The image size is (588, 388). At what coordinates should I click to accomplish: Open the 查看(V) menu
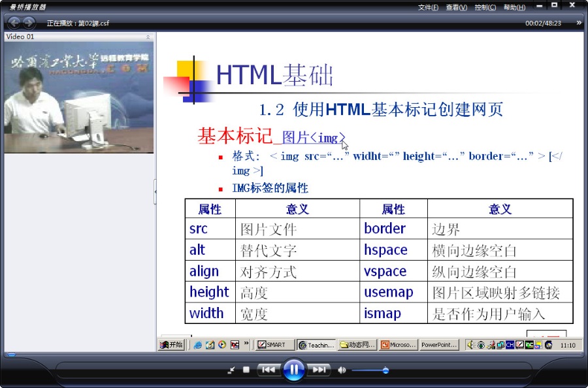point(457,7)
